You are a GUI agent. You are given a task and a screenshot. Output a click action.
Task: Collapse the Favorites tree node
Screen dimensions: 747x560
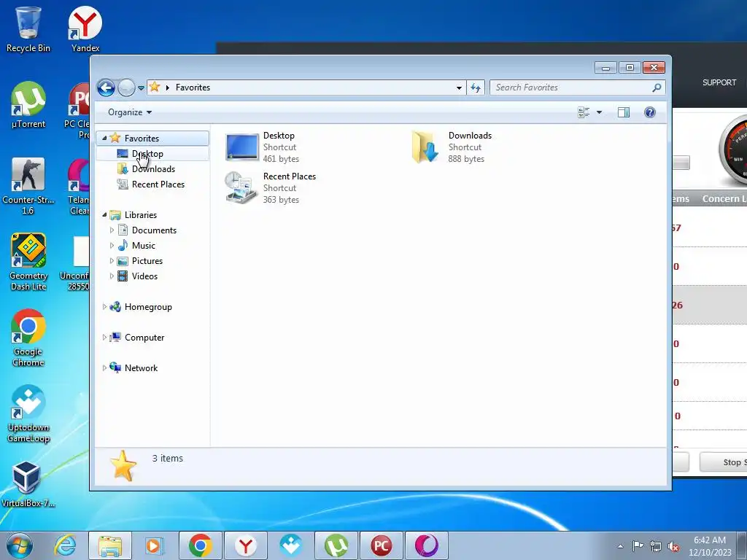click(104, 138)
